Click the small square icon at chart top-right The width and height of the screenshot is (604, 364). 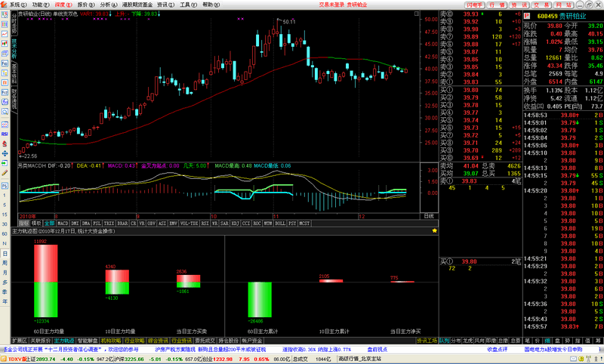417,14
